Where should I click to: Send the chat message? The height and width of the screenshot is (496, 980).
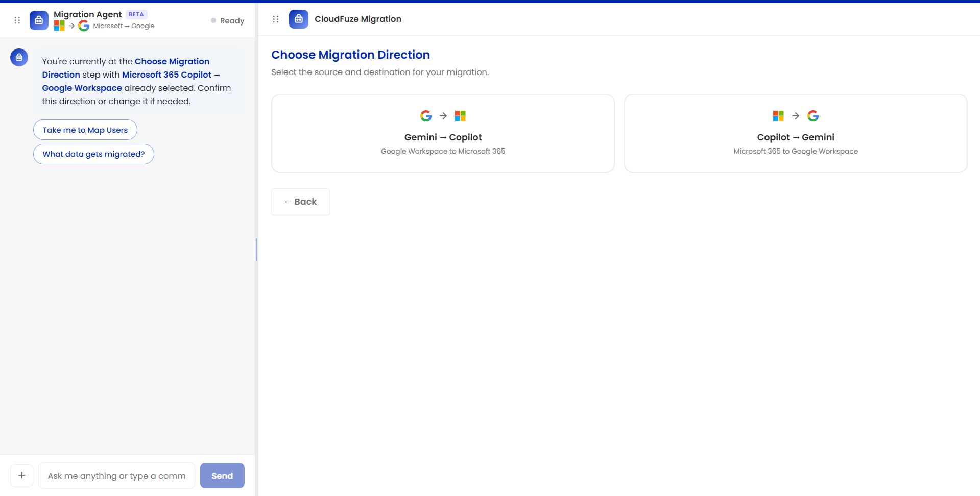point(222,476)
